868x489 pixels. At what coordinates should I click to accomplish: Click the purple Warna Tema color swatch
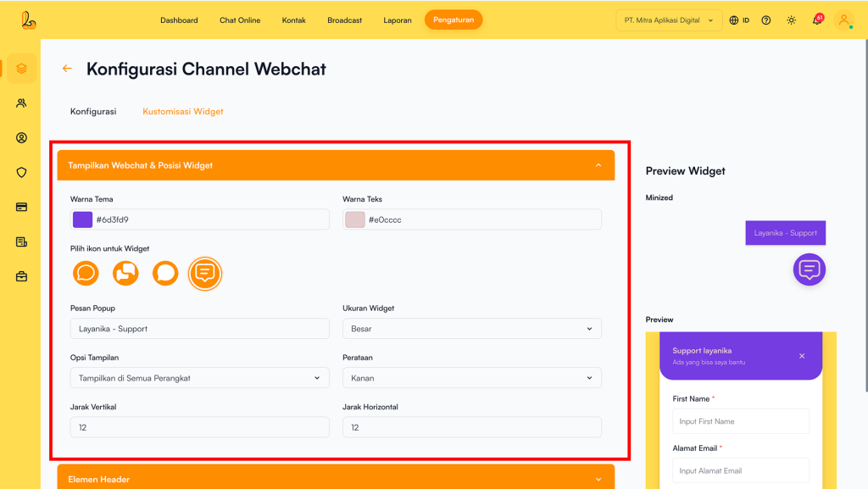[82, 219]
